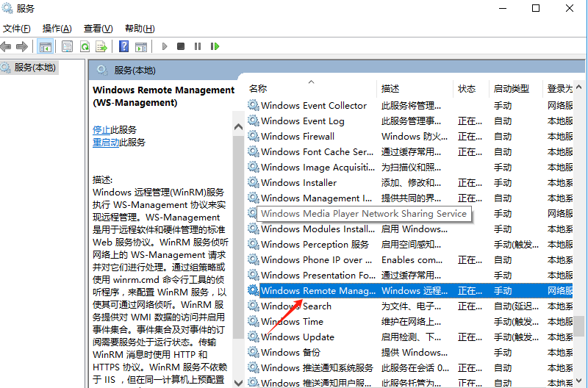Select the Windows 推送通知系统服务 row

409,367
